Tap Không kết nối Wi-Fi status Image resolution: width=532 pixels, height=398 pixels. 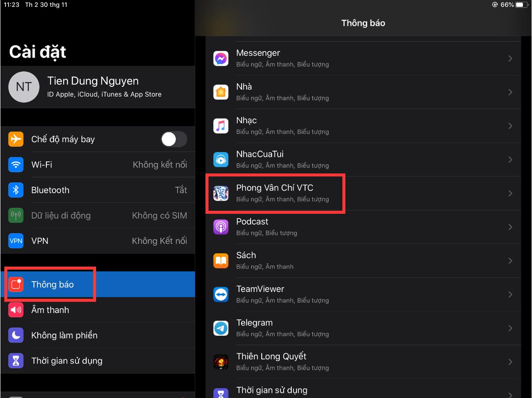[x=160, y=164]
